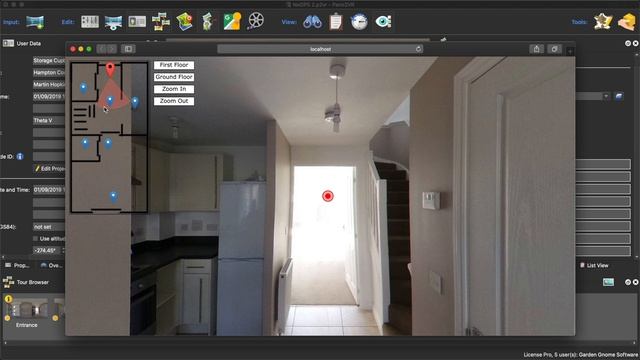
Task: Click the blue info icon beside Node ID
Action: pos(20,156)
